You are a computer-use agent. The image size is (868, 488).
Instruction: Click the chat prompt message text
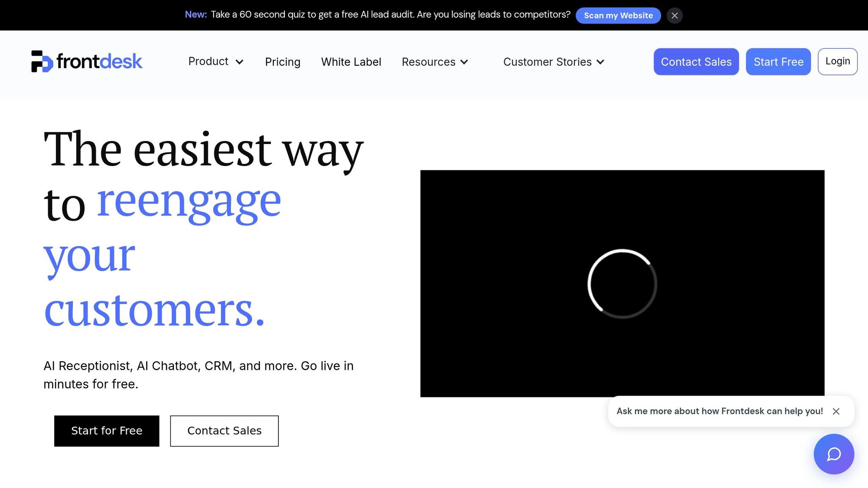[719, 411]
